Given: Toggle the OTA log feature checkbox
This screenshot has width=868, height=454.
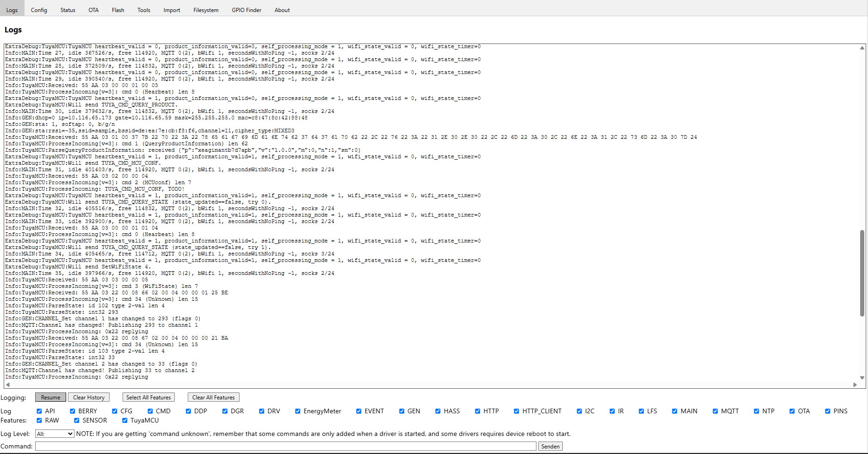Looking at the screenshot, I should point(792,411).
